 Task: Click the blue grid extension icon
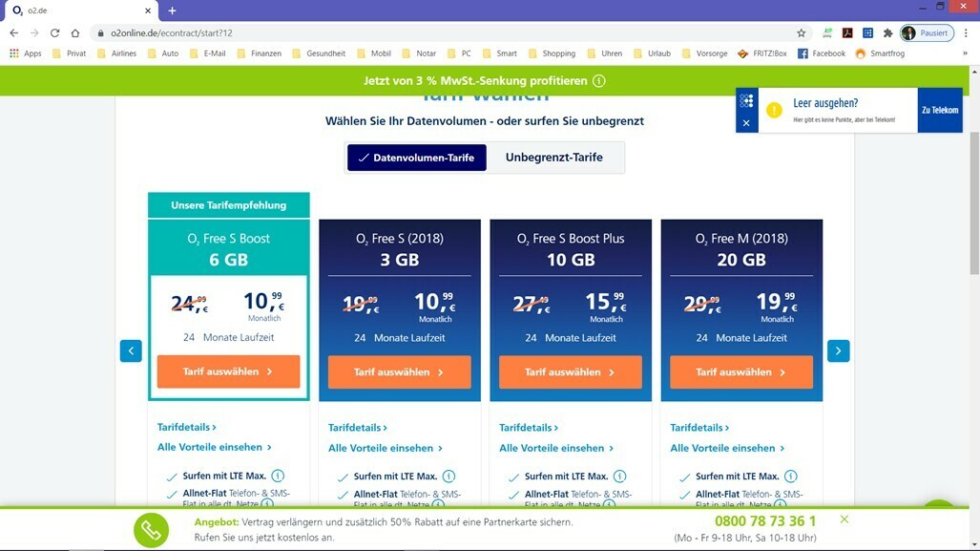(867, 33)
